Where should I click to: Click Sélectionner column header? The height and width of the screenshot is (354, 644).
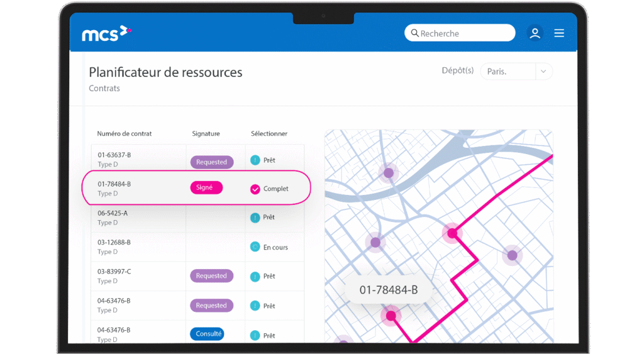269,133
